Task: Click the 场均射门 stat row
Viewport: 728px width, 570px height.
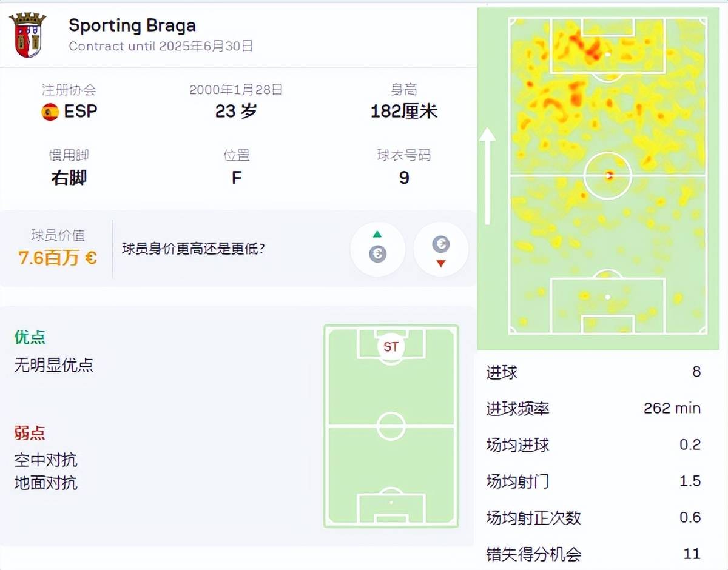Action: click(593, 481)
